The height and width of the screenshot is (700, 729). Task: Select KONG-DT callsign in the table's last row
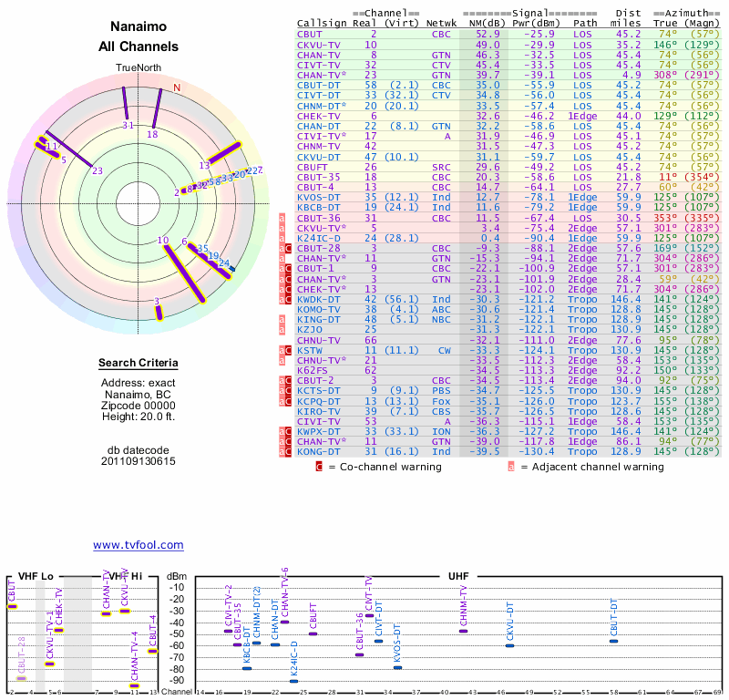[318, 452]
